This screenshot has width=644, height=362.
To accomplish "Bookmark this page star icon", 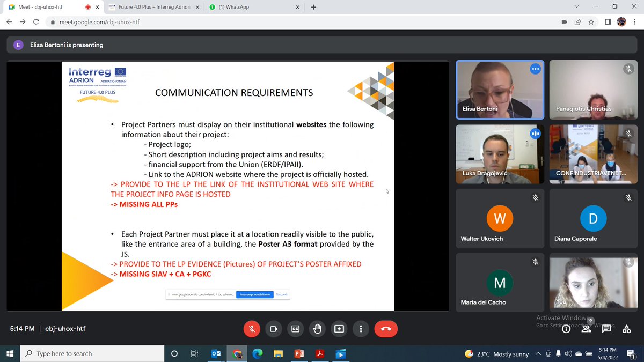I will pyautogui.click(x=591, y=22).
